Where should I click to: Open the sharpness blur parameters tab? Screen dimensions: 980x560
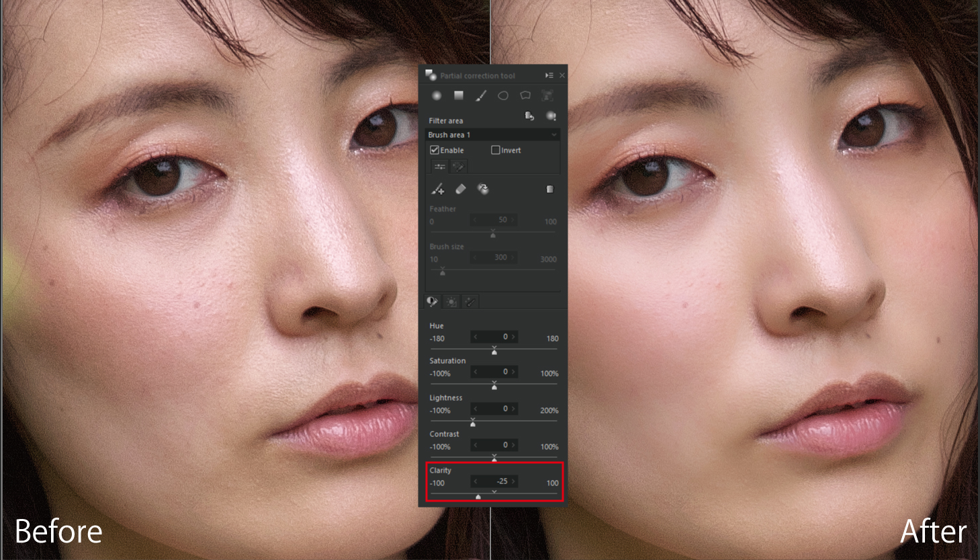click(x=470, y=301)
